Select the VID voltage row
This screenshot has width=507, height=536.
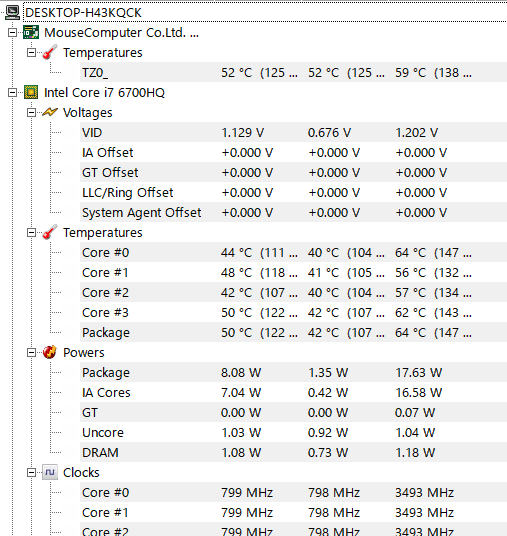(293, 133)
